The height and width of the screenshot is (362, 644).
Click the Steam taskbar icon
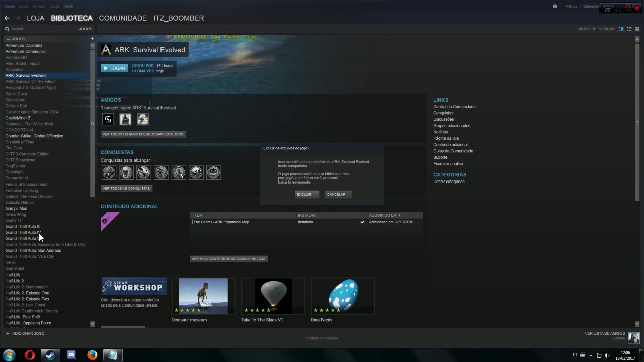[50, 355]
